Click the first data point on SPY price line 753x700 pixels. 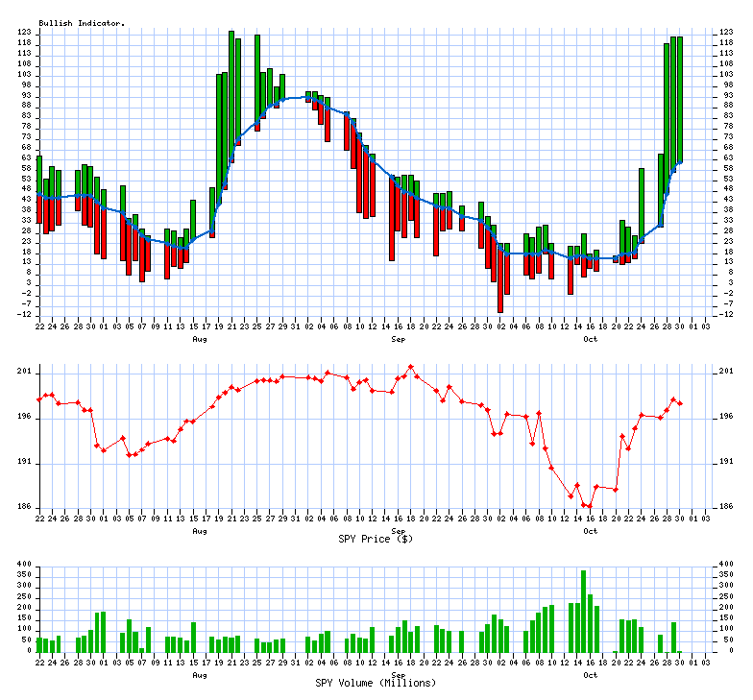(39, 399)
